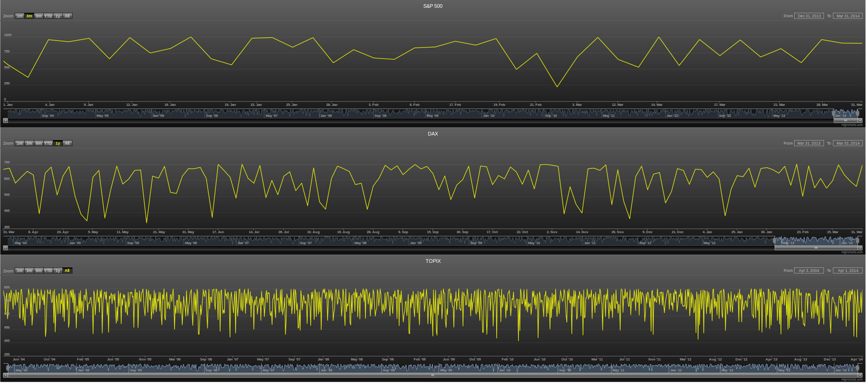Click 'Mar '12' axis label on TOPIX chart

click(x=686, y=359)
